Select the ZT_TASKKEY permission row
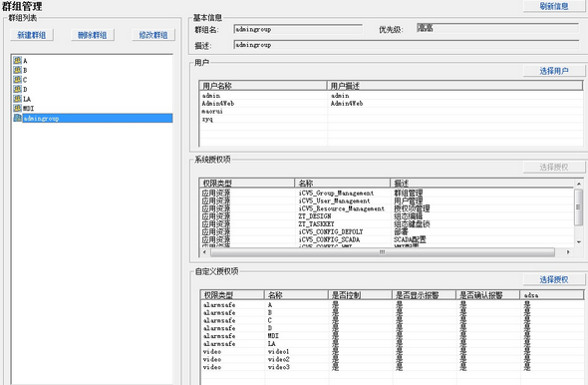 pos(387,224)
